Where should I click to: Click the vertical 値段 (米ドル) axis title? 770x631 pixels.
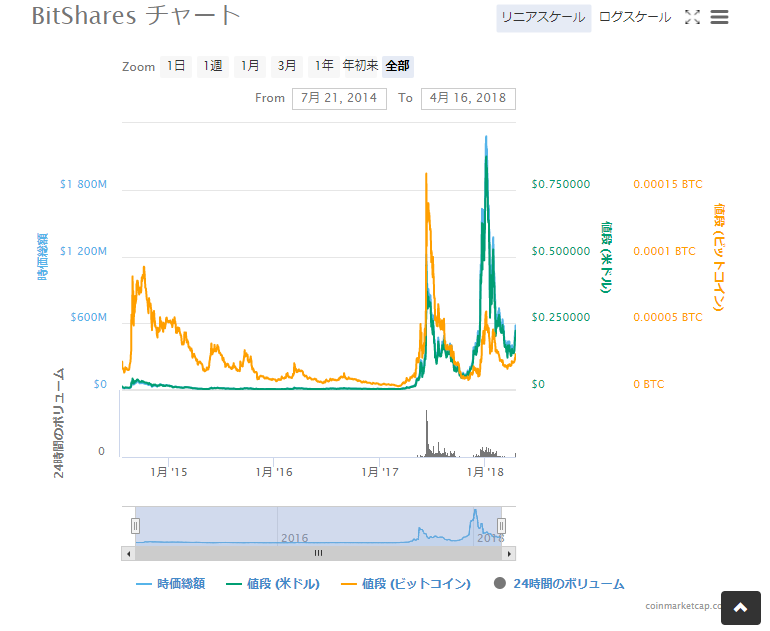(606, 257)
